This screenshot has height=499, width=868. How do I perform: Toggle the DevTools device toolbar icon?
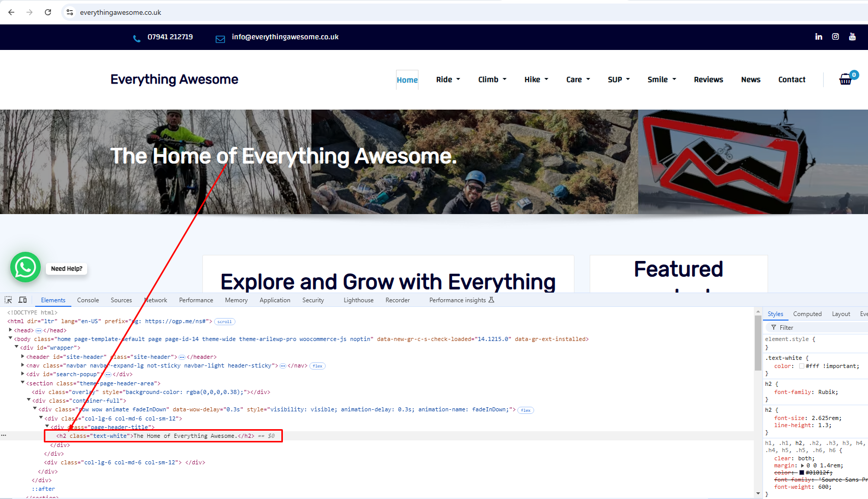pyautogui.click(x=22, y=300)
